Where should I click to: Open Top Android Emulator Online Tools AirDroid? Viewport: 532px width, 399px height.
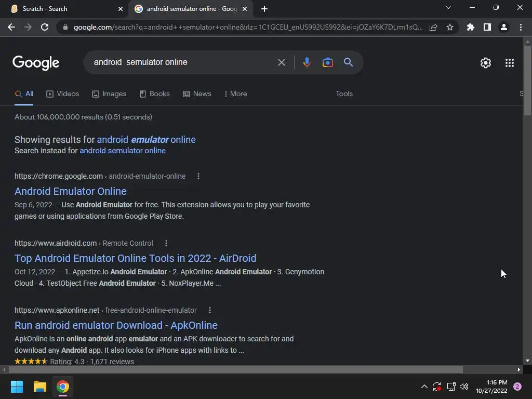136,259
